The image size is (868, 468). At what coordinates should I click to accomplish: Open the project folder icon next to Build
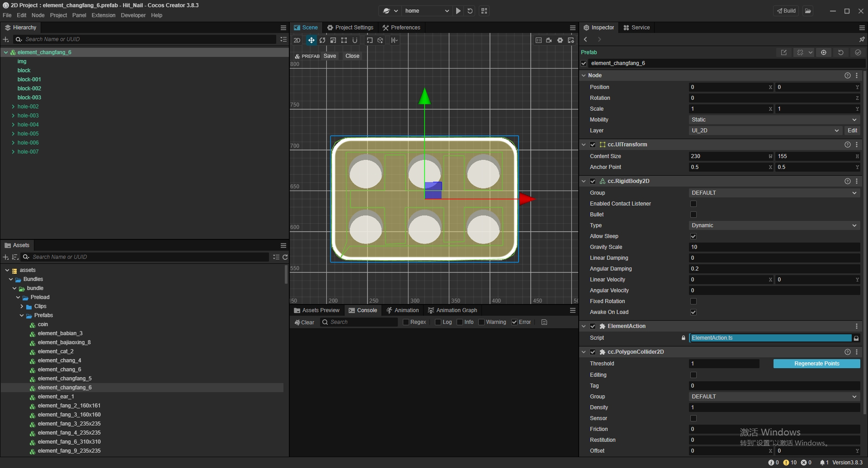click(x=808, y=11)
